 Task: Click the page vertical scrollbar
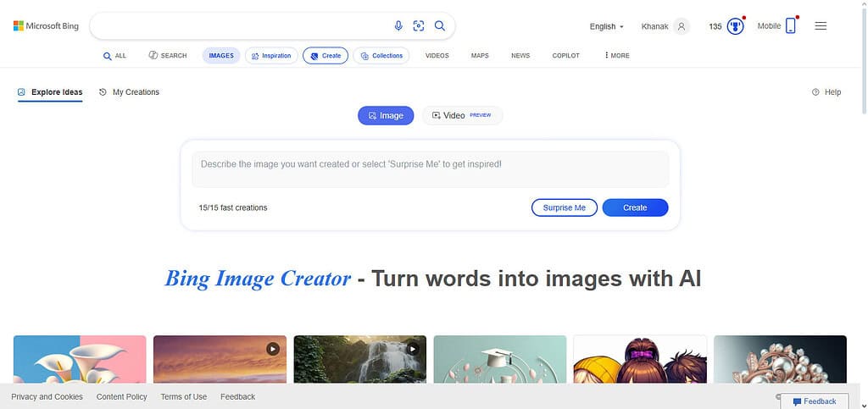(864, 61)
